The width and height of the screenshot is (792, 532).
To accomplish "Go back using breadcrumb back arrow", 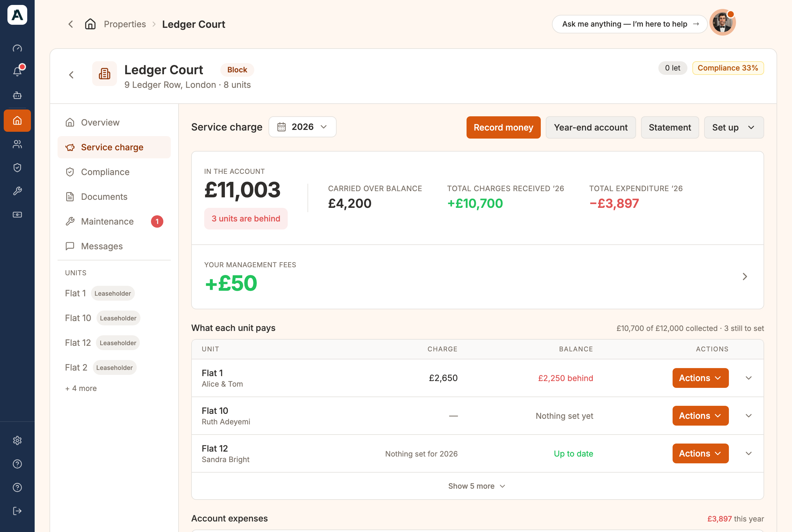I will 71,24.
